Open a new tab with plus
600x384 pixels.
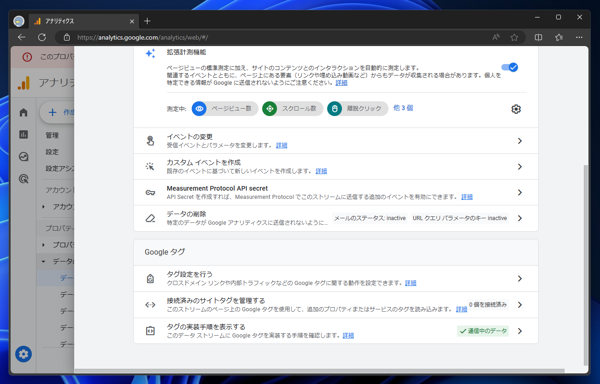147,21
